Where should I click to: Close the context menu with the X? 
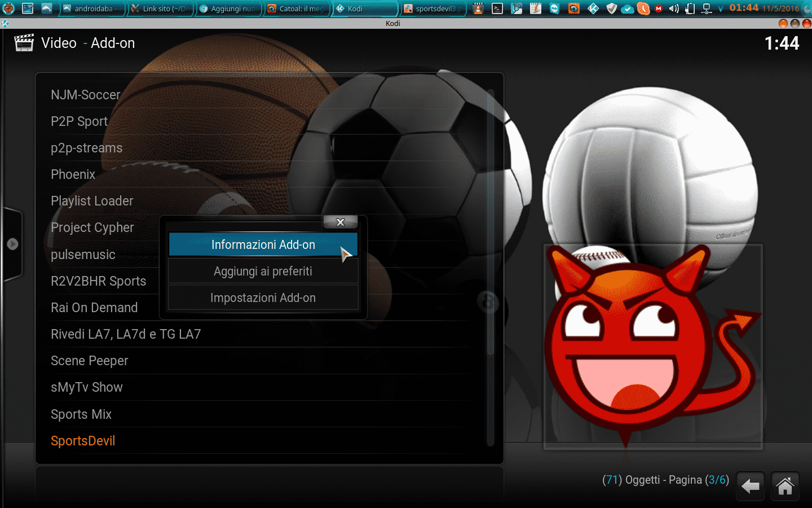click(340, 222)
